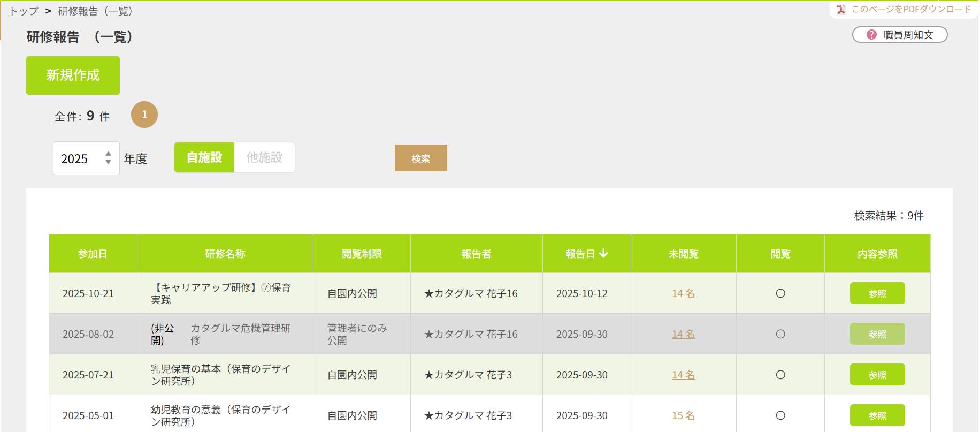Click the 2025 year input field
The height and width of the screenshot is (432, 980).
pos(78,158)
